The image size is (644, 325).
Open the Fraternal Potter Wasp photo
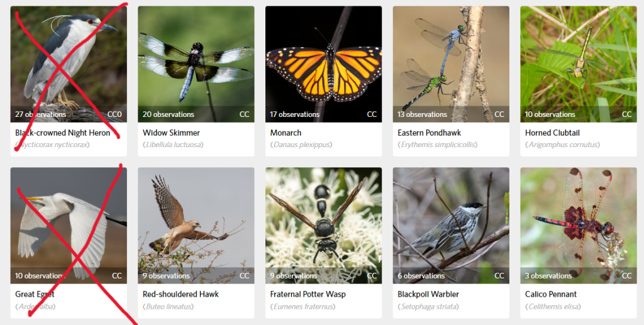tap(324, 225)
